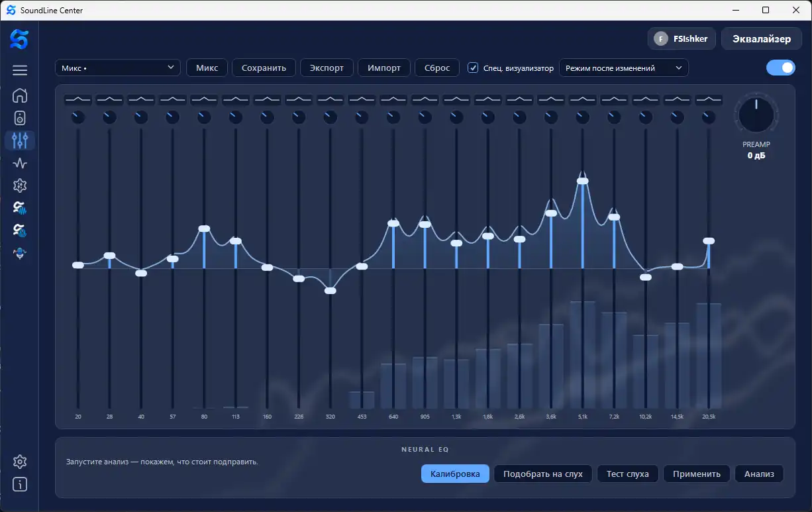The image size is (812, 512).
Task: Click the PREAMP knob
Action: pos(756,114)
